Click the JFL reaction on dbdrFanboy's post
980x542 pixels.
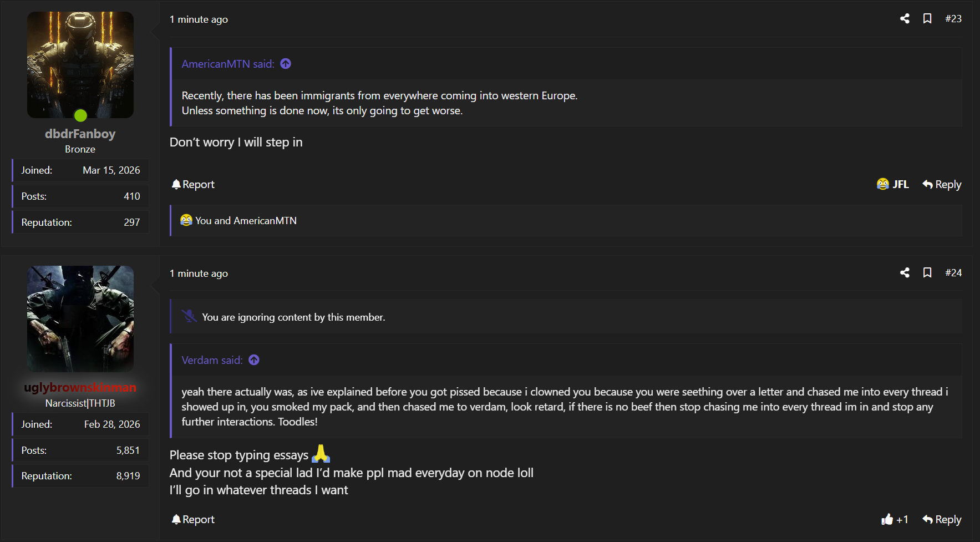point(892,184)
